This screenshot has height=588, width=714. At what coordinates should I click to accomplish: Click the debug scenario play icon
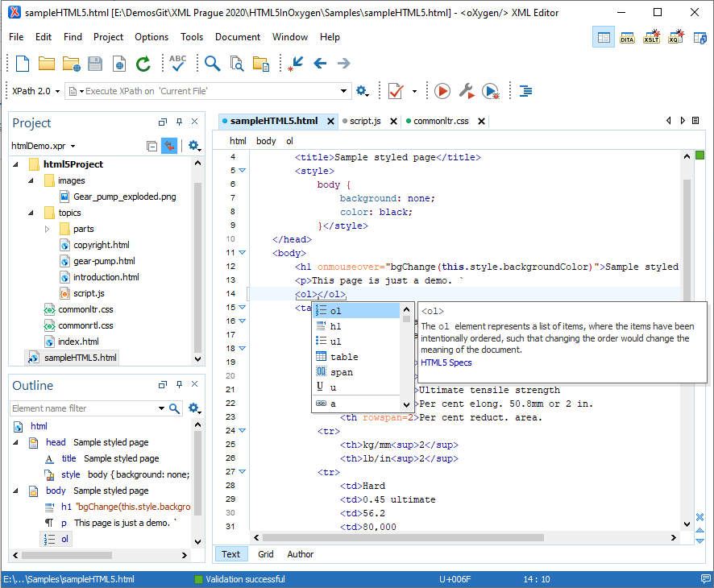(x=491, y=91)
